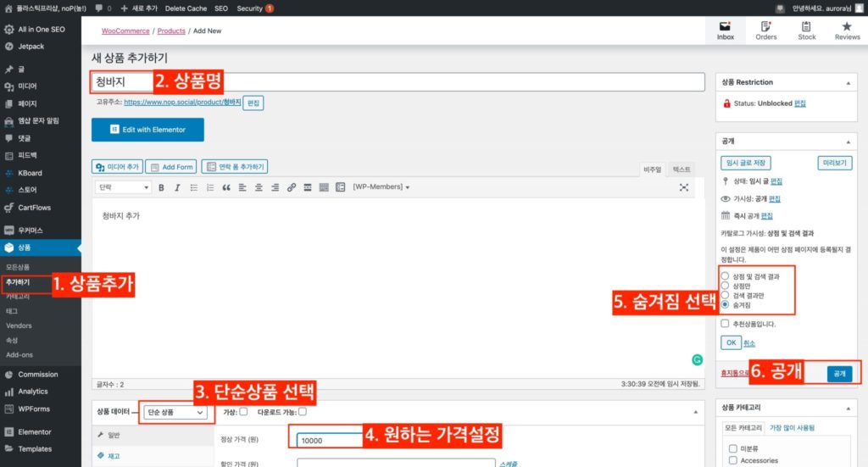Switch to the 텍스트 editor tab
The image size is (868, 467).
(x=682, y=170)
